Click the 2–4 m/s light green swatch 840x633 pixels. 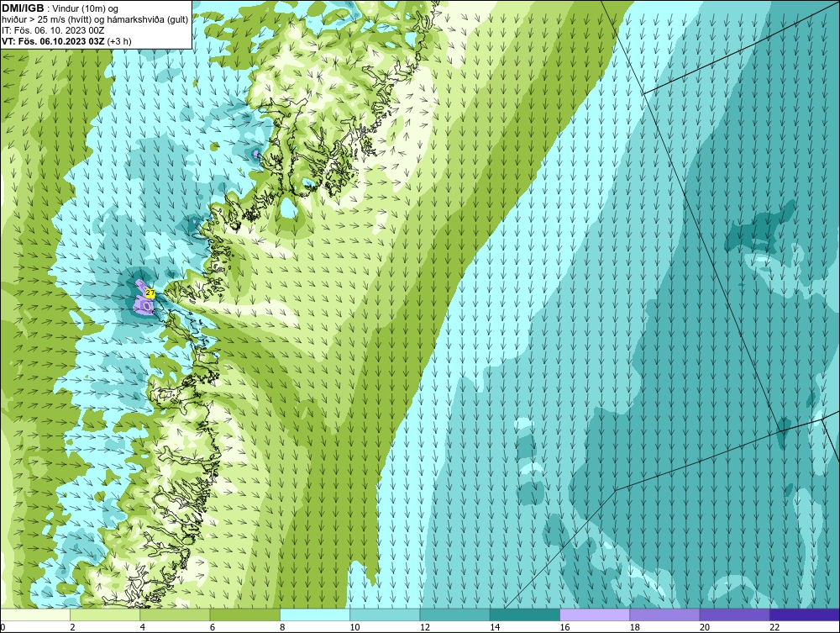point(105,615)
